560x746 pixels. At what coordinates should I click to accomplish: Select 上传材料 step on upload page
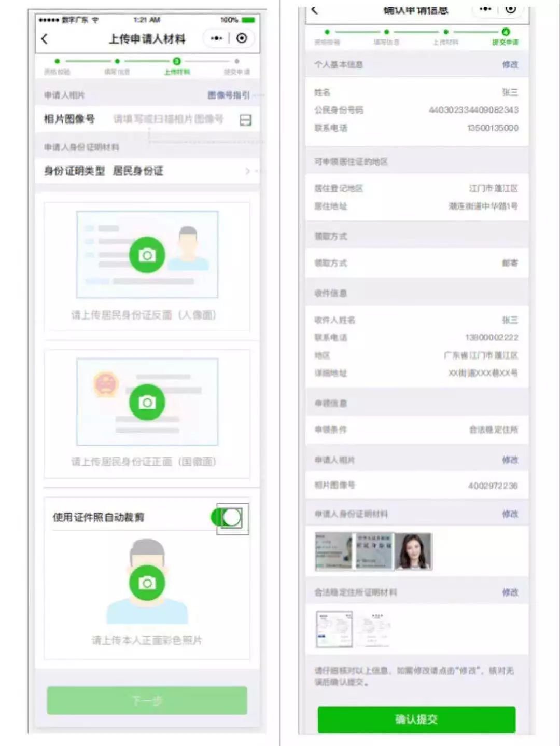[x=177, y=67]
